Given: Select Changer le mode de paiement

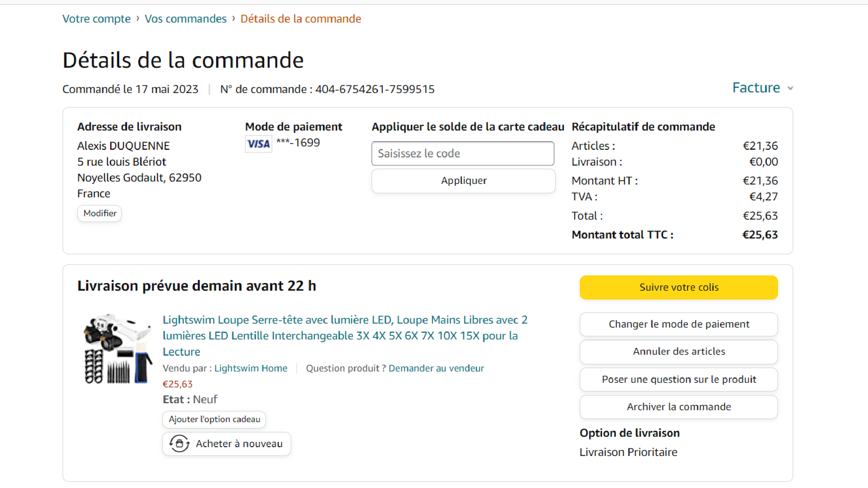Looking at the screenshot, I should [x=678, y=324].
